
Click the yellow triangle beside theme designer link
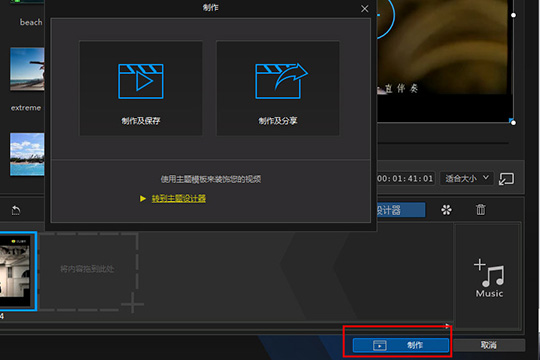coord(143,199)
